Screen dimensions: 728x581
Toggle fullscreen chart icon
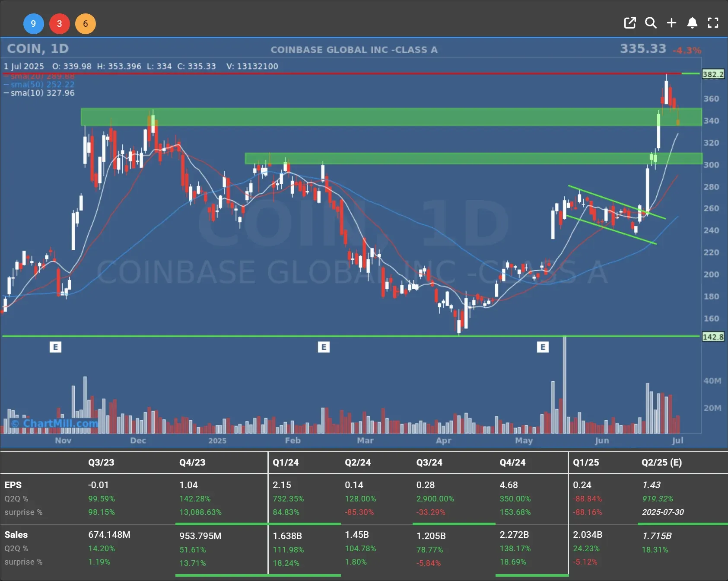coord(713,23)
